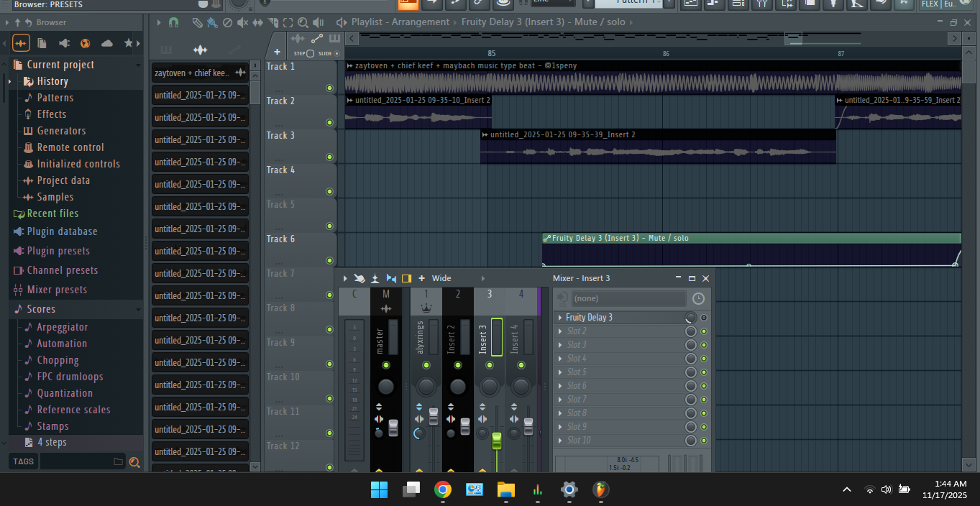Select the Zoom tool in the playlist toolbar

[x=303, y=22]
